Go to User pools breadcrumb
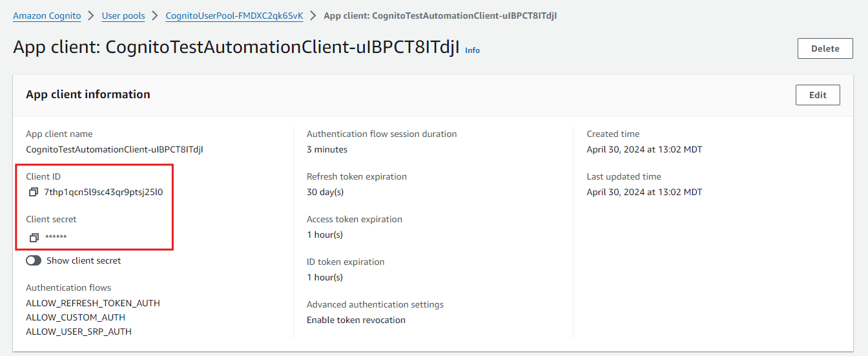Viewport: 868px width, 356px height. coord(123,16)
